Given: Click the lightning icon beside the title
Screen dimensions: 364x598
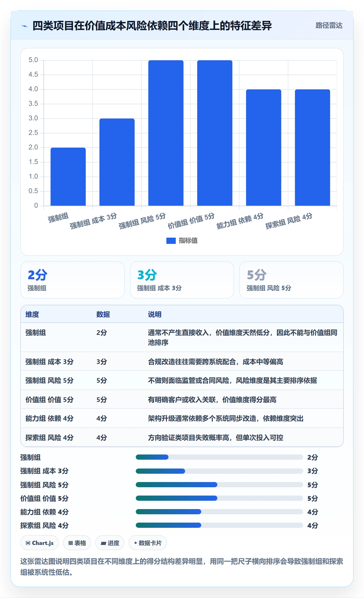Looking at the screenshot, I should click(25, 26).
